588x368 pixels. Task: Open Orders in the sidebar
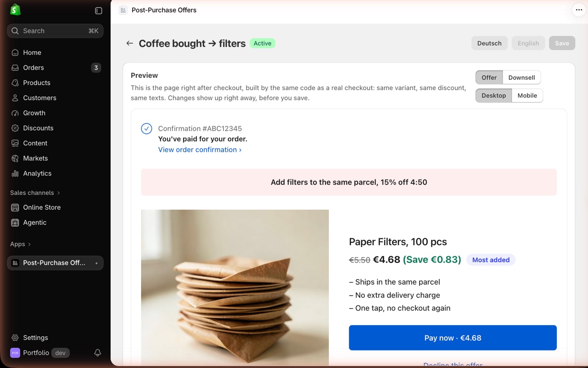click(x=55, y=68)
